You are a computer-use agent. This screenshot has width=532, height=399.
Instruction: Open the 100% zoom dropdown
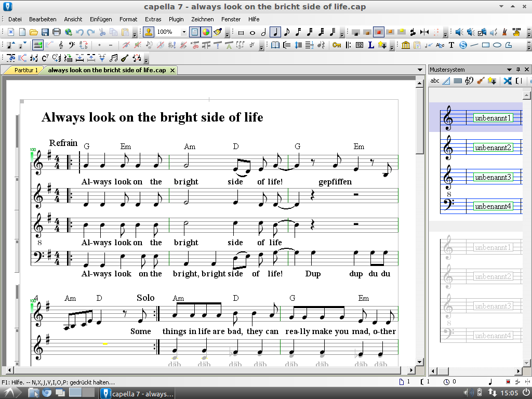[x=184, y=32]
